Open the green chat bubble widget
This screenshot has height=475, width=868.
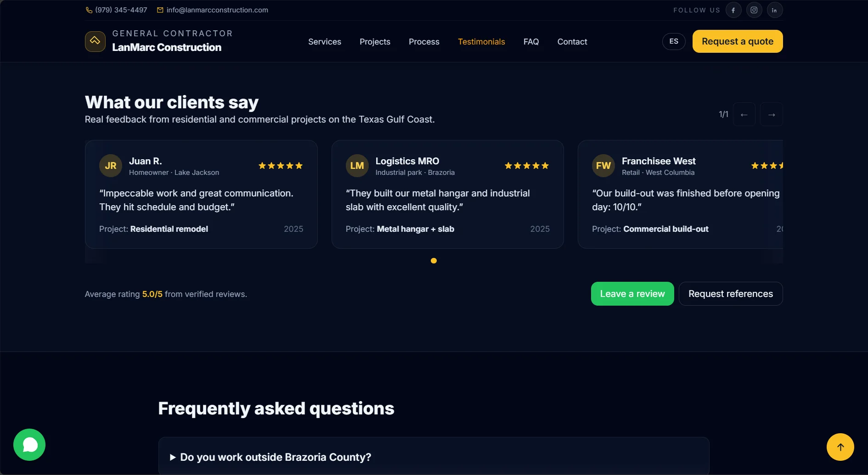click(x=29, y=444)
